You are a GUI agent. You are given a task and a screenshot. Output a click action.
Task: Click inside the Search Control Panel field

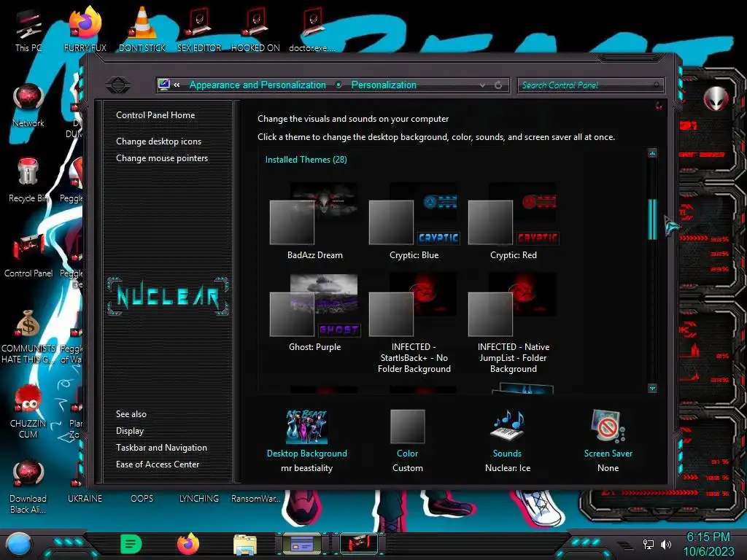[x=590, y=85]
